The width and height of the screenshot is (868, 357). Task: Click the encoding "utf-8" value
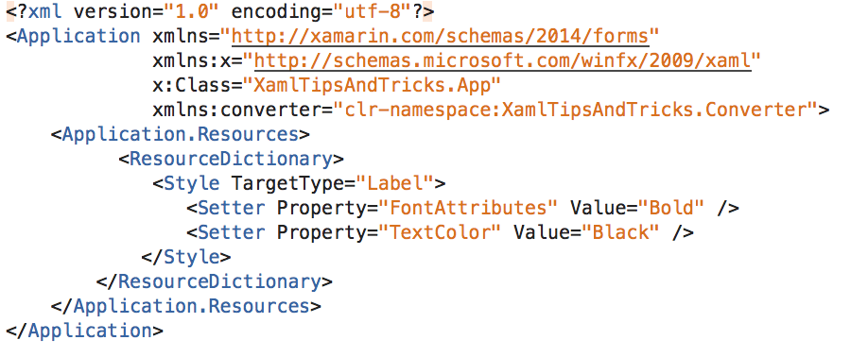(372, 11)
